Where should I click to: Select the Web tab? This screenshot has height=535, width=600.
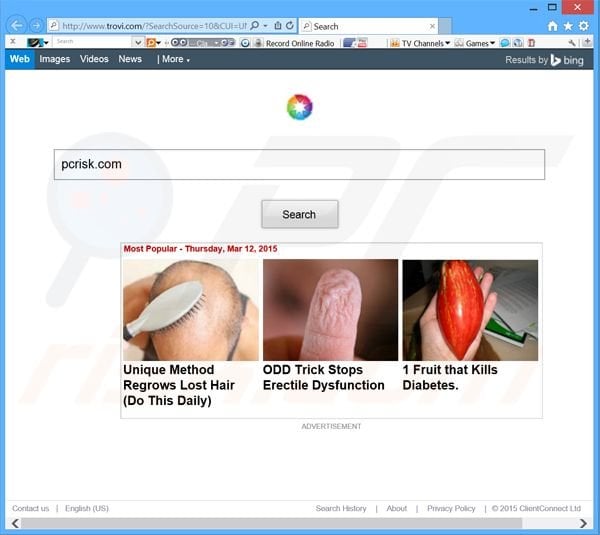pos(20,59)
